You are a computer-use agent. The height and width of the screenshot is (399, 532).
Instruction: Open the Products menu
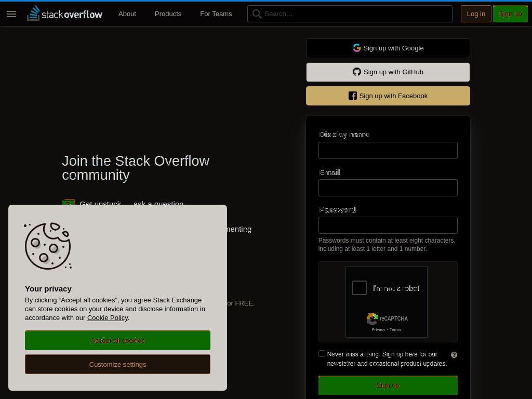168,14
